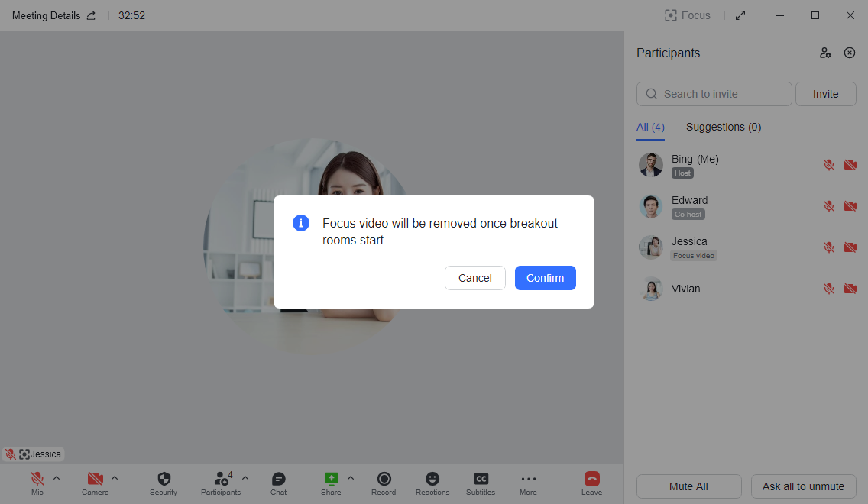
Task: Open the Security shield icon
Action: click(x=164, y=480)
